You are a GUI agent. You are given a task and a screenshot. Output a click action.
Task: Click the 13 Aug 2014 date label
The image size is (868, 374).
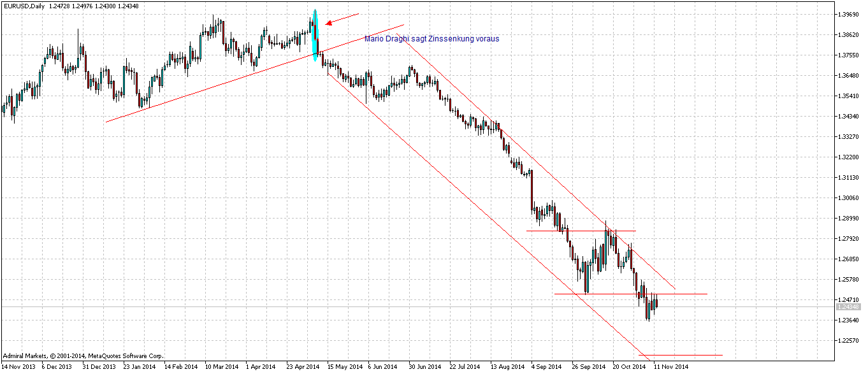[507, 367]
